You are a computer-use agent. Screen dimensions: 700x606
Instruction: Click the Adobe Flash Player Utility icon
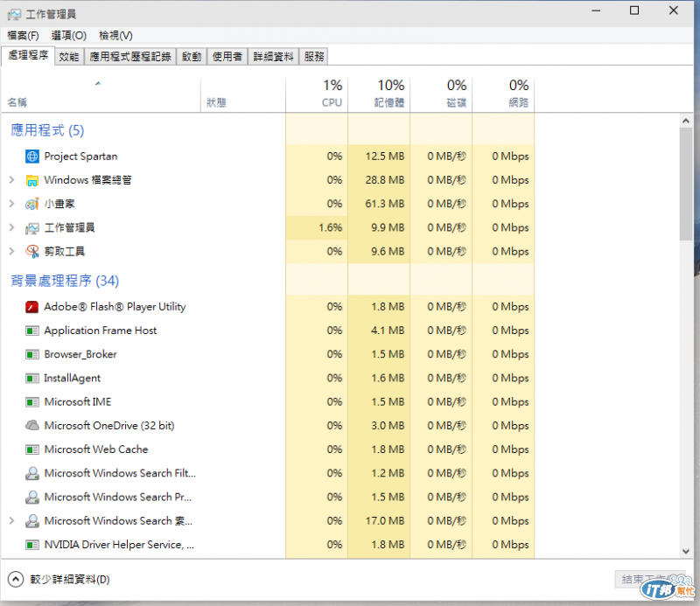tap(32, 307)
